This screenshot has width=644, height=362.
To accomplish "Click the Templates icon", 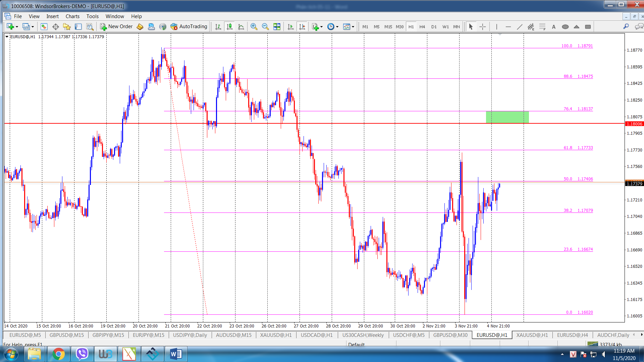I will click(x=346, y=27).
